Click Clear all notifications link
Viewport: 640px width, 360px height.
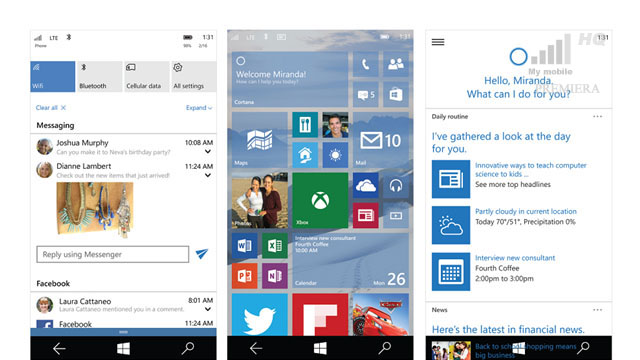51,108
